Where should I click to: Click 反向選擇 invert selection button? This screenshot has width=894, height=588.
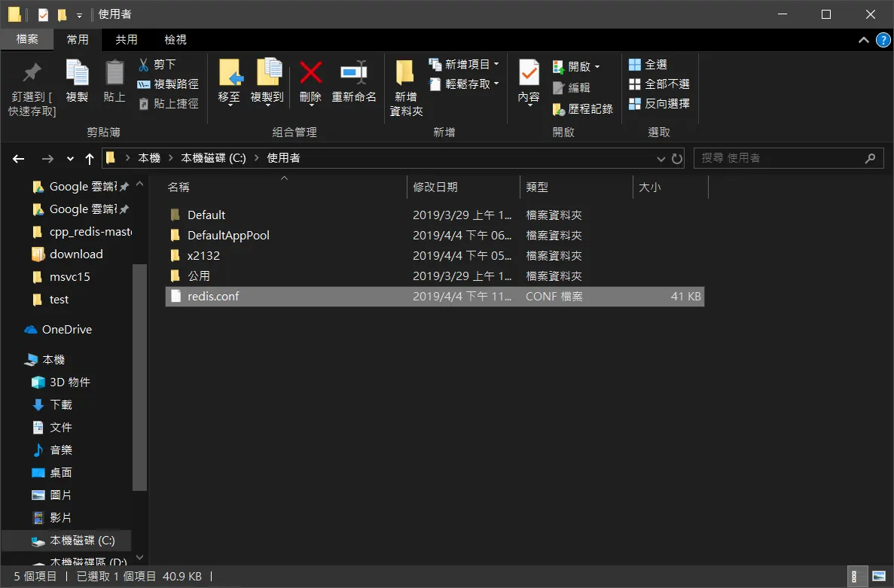659,104
